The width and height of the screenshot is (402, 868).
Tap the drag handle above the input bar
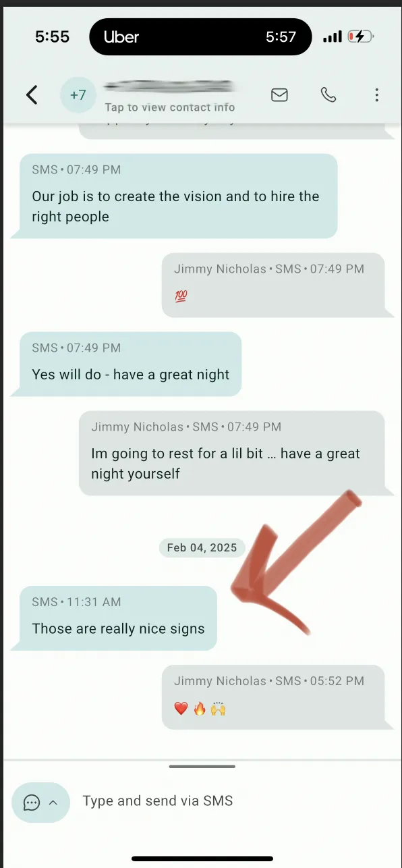click(202, 767)
